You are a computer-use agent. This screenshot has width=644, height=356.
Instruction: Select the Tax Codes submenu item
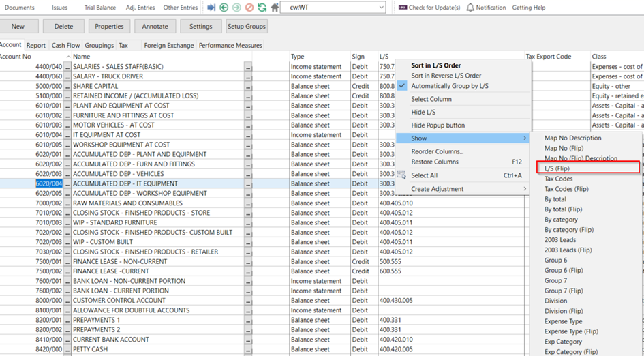tap(558, 179)
